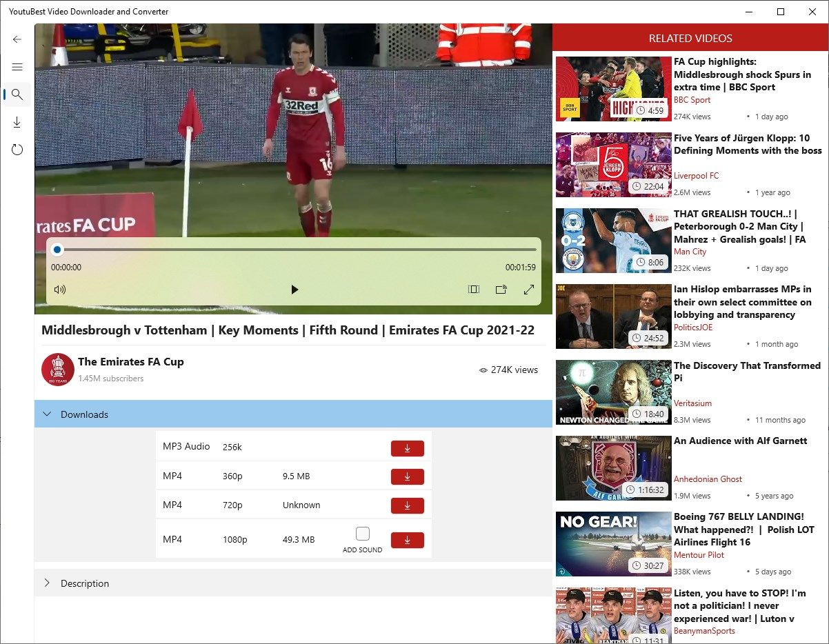The width and height of the screenshot is (829, 644).
Task: Click 'Five Years of Jürgen Klopp' title
Action: (748, 144)
